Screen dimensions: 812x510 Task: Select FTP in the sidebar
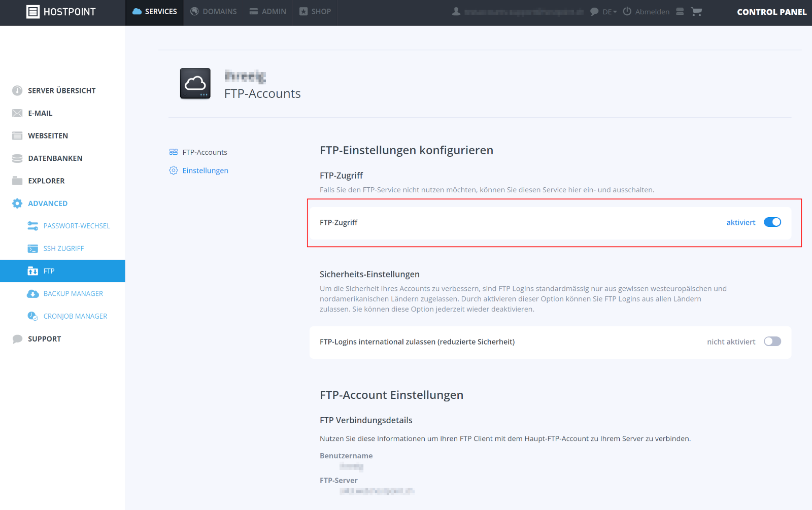pos(62,271)
